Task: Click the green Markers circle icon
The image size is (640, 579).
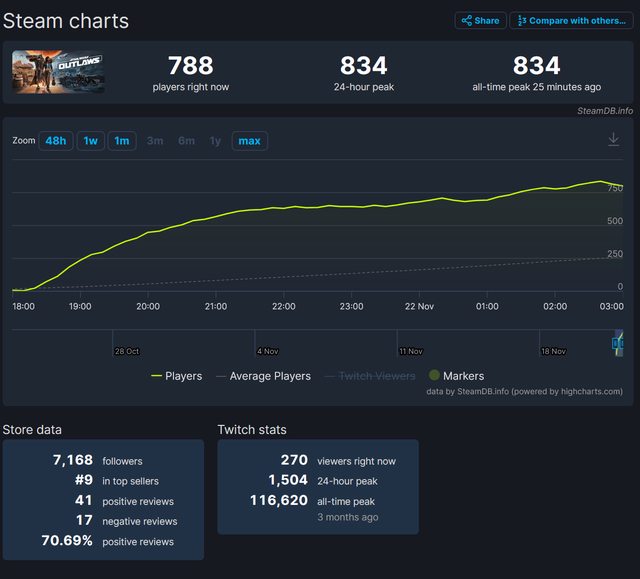Action: click(x=433, y=376)
